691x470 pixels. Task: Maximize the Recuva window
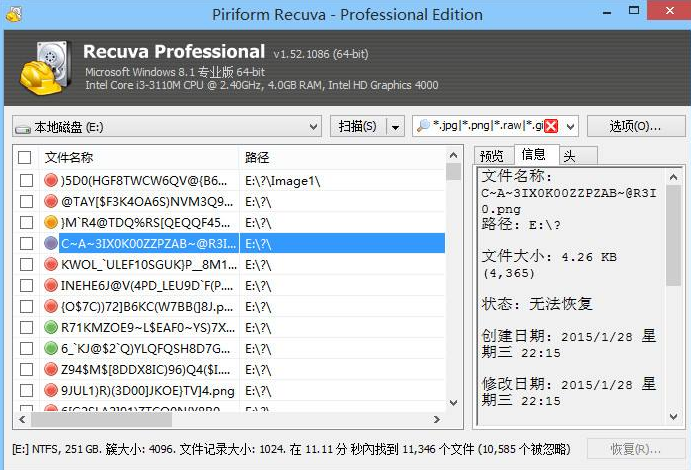pyautogui.click(x=634, y=11)
